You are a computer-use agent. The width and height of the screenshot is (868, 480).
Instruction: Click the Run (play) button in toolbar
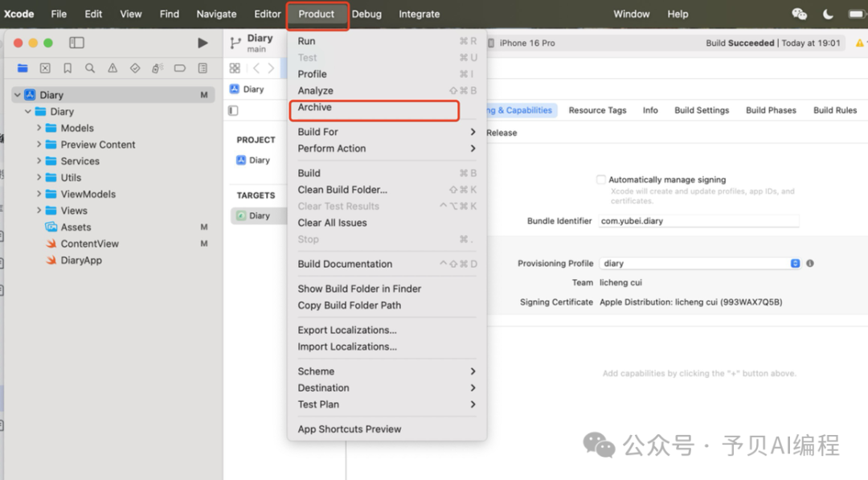(x=203, y=43)
